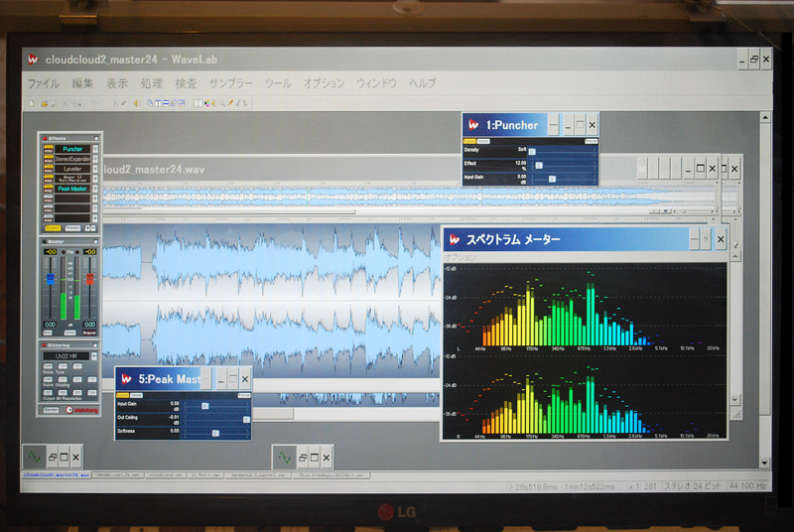Open slot 5 menu button beside Peak Master

point(95,189)
